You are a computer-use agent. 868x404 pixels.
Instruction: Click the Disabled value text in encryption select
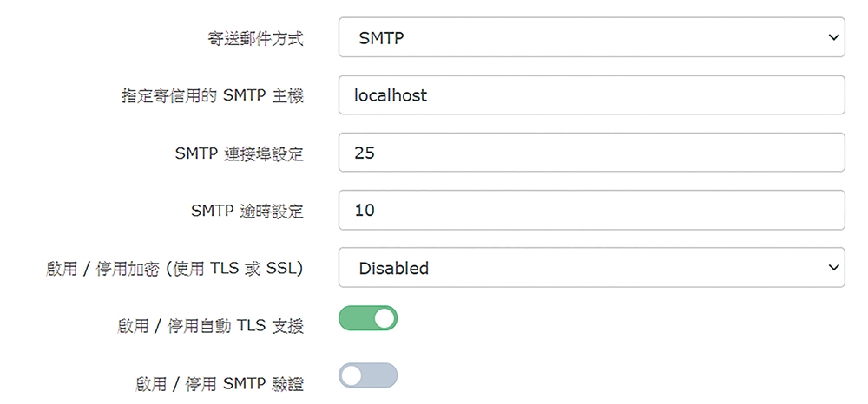click(x=393, y=268)
